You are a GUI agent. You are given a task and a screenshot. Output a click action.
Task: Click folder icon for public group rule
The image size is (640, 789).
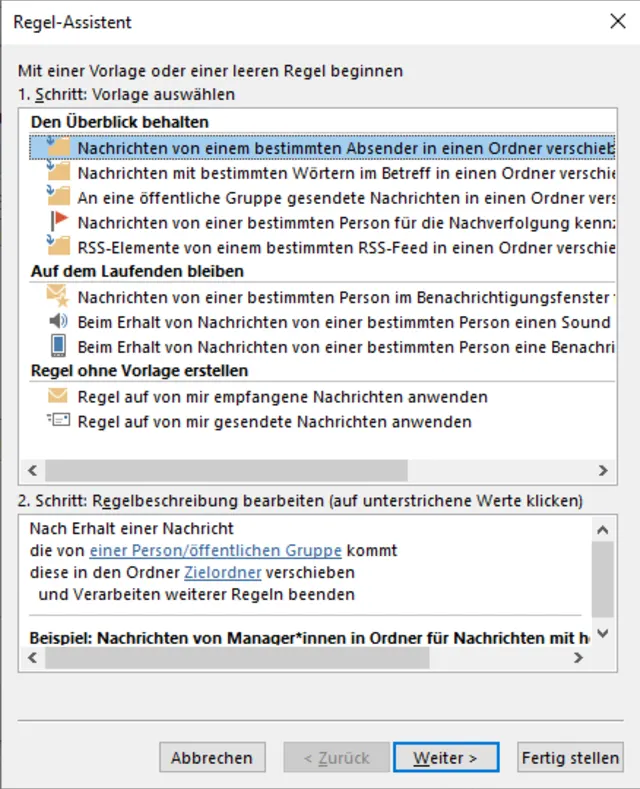point(58,197)
